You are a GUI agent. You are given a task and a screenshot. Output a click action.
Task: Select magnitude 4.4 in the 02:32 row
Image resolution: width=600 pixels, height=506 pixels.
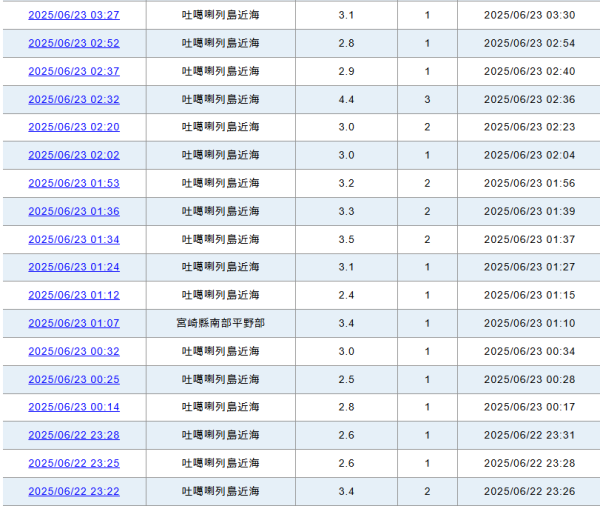[346, 100]
